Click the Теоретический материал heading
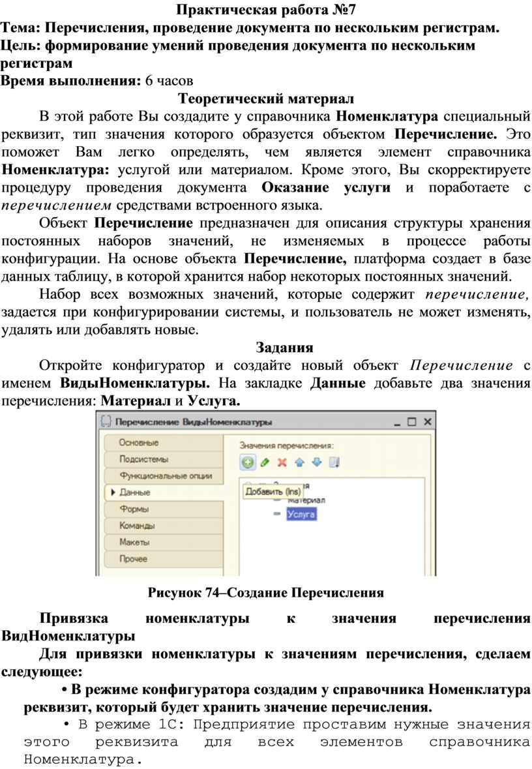532x769 pixels. coord(266,98)
